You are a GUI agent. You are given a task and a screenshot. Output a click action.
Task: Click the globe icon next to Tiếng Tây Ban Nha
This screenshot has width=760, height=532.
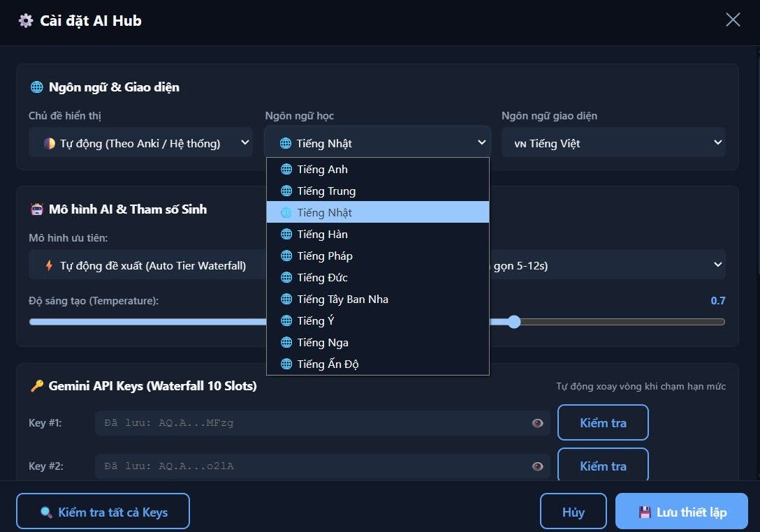pyautogui.click(x=286, y=299)
